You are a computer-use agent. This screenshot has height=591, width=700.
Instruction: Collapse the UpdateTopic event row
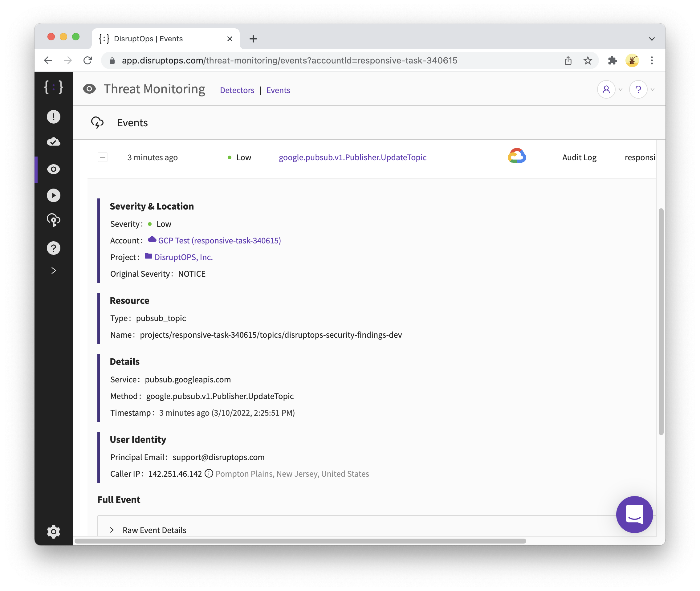click(103, 157)
